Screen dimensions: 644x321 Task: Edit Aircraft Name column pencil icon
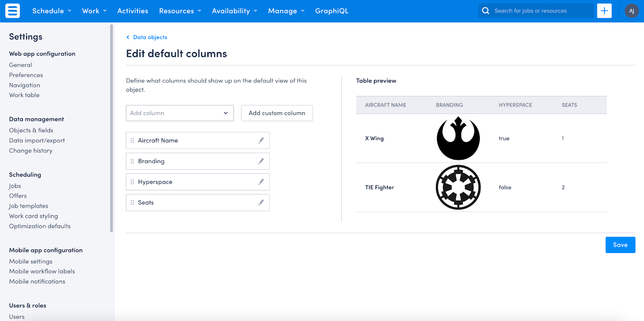[x=261, y=140]
